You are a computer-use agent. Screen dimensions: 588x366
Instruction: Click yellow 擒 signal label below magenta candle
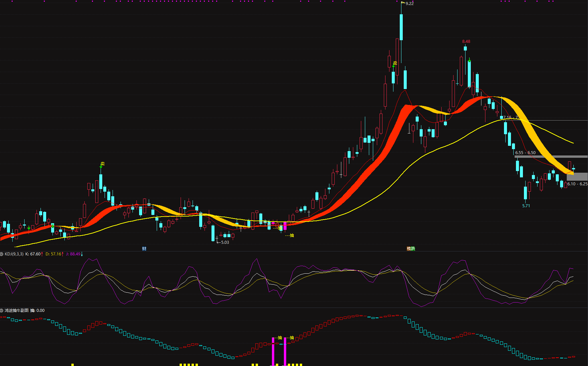click(292, 235)
